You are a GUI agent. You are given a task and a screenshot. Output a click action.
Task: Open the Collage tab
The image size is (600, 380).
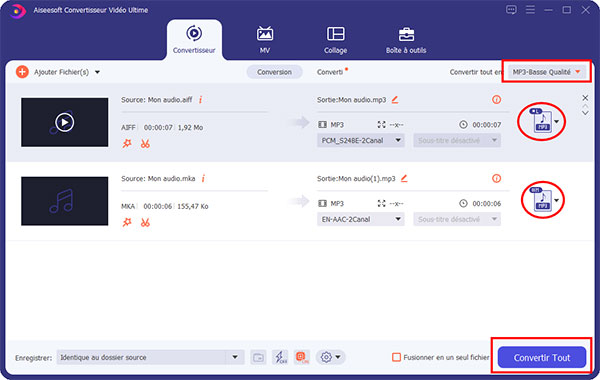(x=336, y=40)
